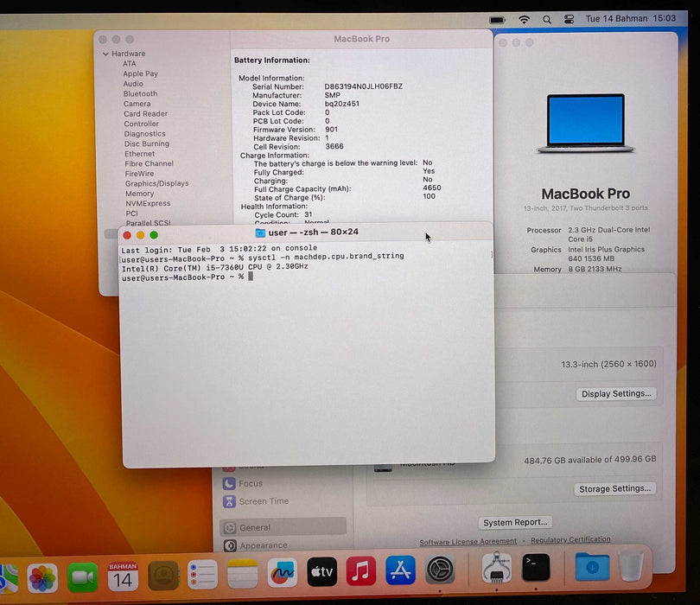This screenshot has width=700, height=605.
Task: Open the Apple TV app
Action: [x=321, y=571]
